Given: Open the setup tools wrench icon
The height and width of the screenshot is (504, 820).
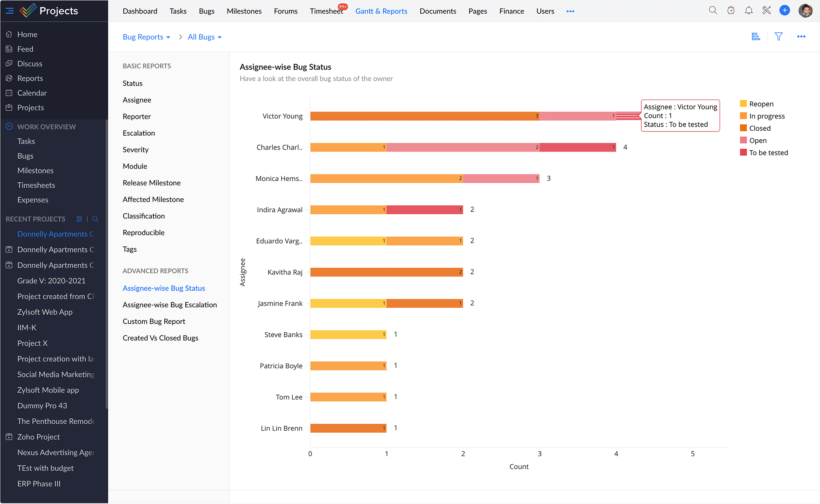Looking at the screenshot, I should pyautogui.click(x=766, y=11).
